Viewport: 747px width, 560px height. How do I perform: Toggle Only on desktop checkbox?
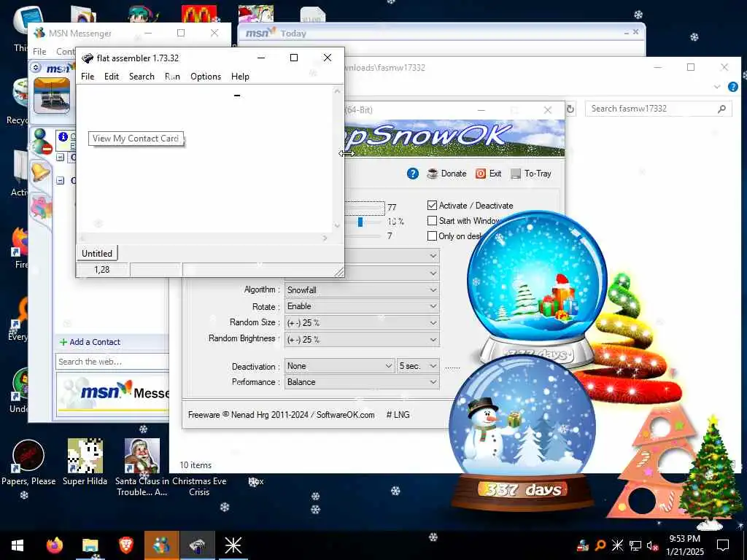(x=432, y=236)
